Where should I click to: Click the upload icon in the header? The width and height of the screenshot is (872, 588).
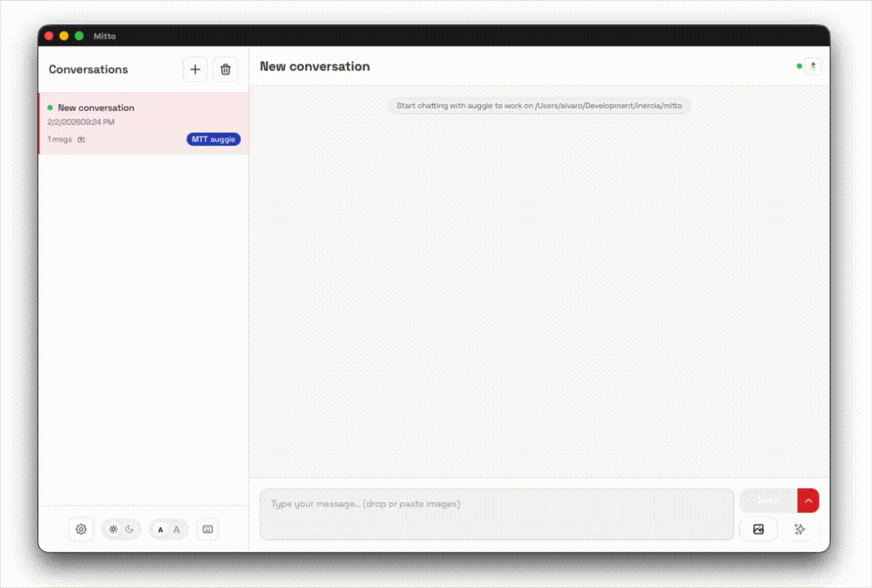point(813,66)
